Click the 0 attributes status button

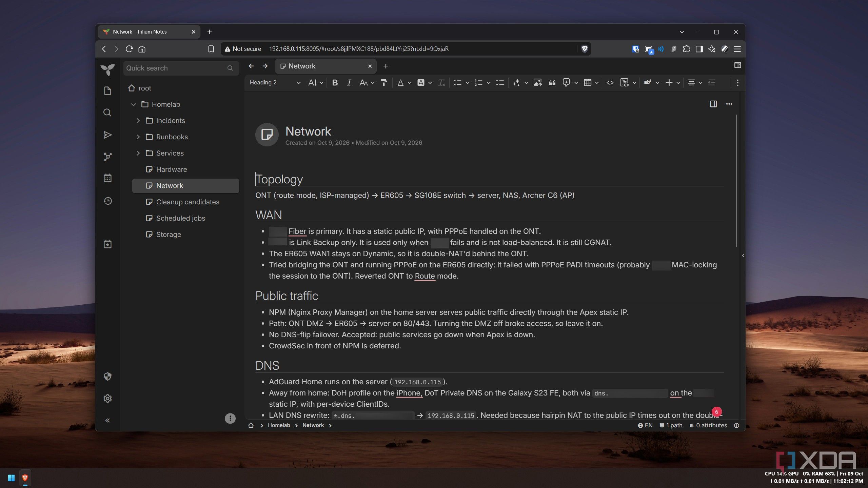[708, 425]
